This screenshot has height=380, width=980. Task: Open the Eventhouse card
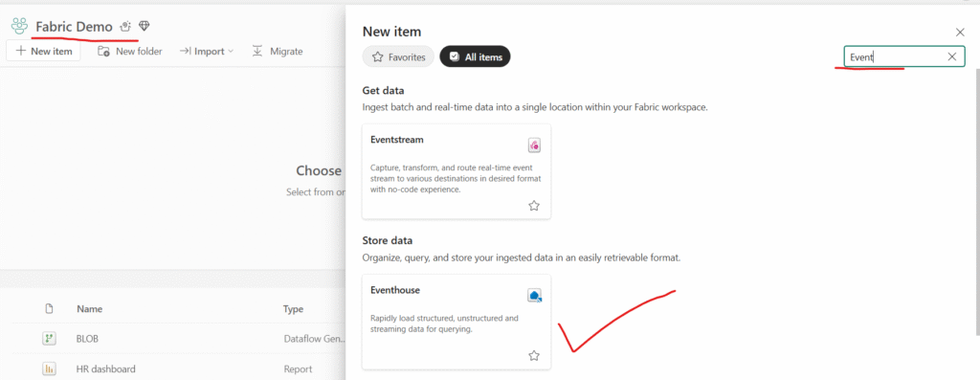point(457,322)
